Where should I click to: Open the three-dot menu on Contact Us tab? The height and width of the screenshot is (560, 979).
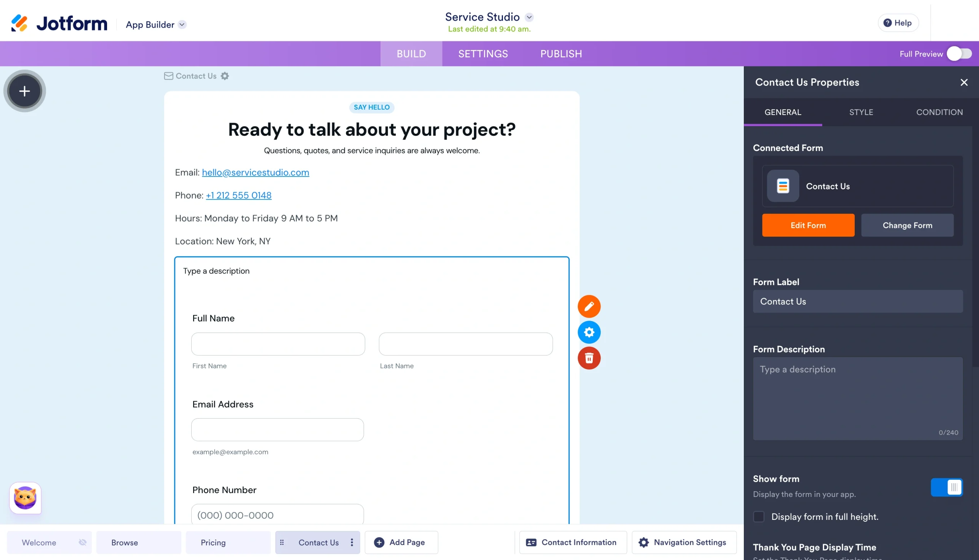click(x=351, y=542)
